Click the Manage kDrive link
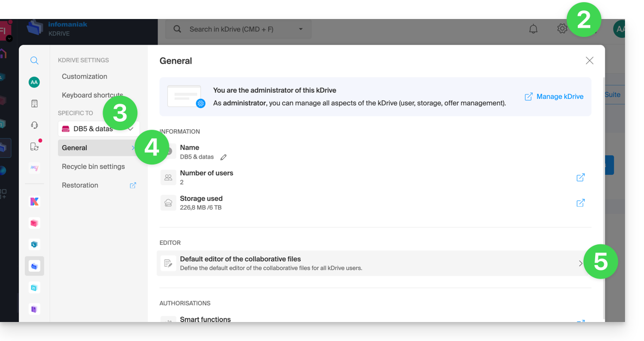Viewport: 644px width, 341px height. click(x=560, y=97)
